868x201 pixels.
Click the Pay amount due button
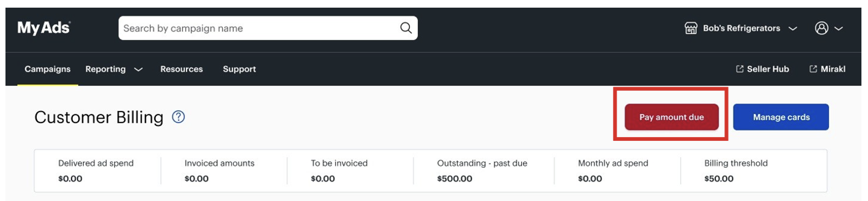[x=672, y=117]
